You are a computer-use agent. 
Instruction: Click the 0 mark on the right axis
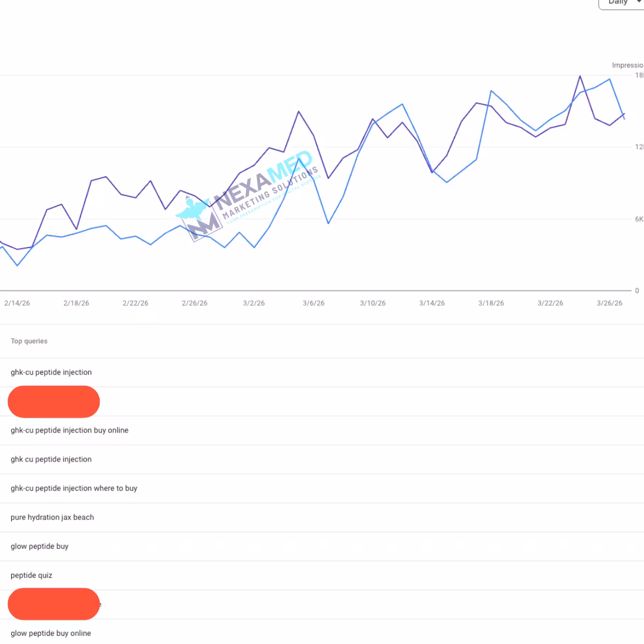click(636, 291)
